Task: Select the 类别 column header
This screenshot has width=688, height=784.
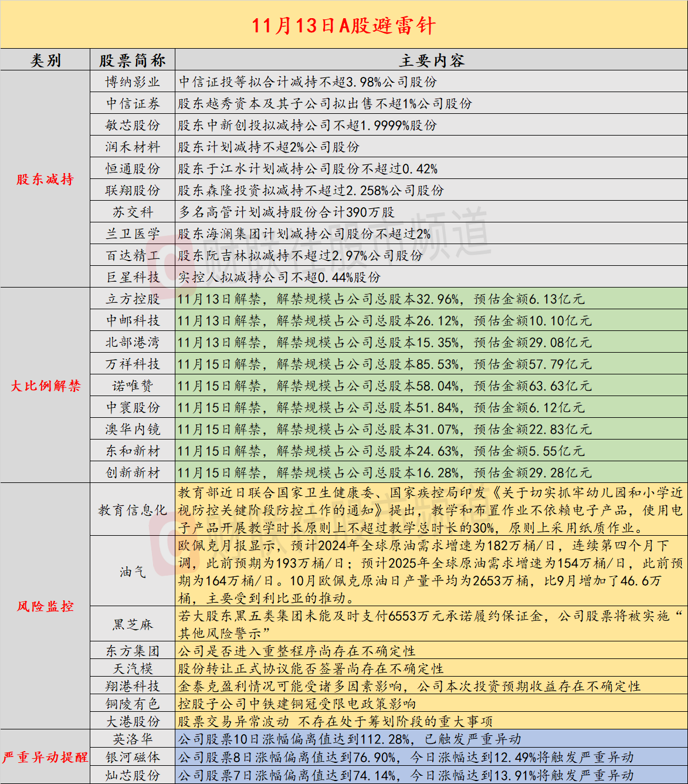Action: coord(45,60)
